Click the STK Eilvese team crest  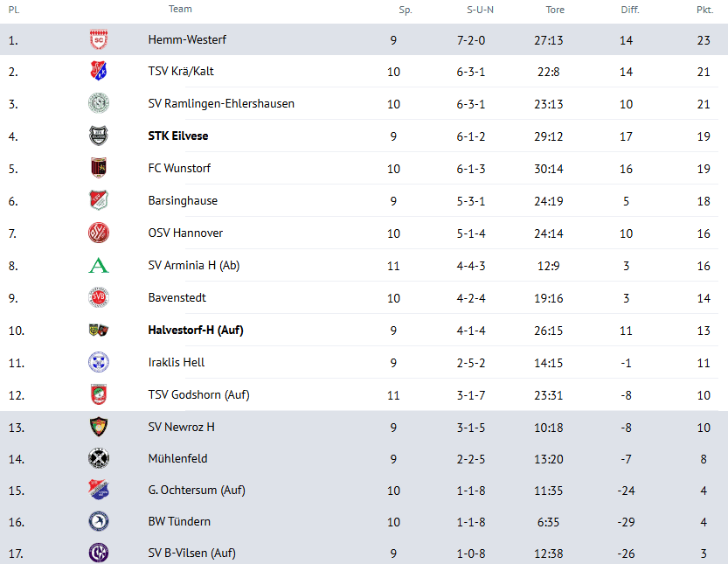99,136
